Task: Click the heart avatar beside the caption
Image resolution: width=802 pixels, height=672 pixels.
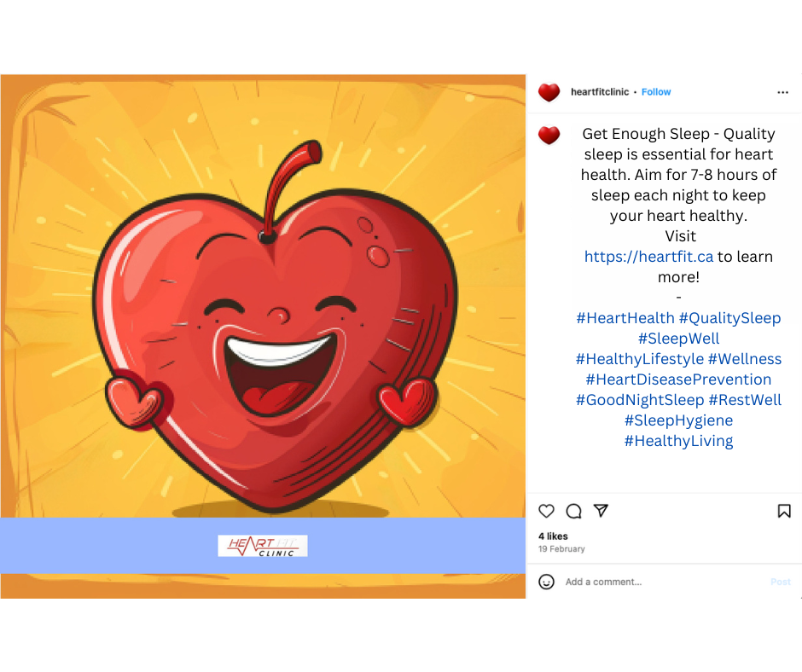Action: pyautogui.click(x=549, y=136)
